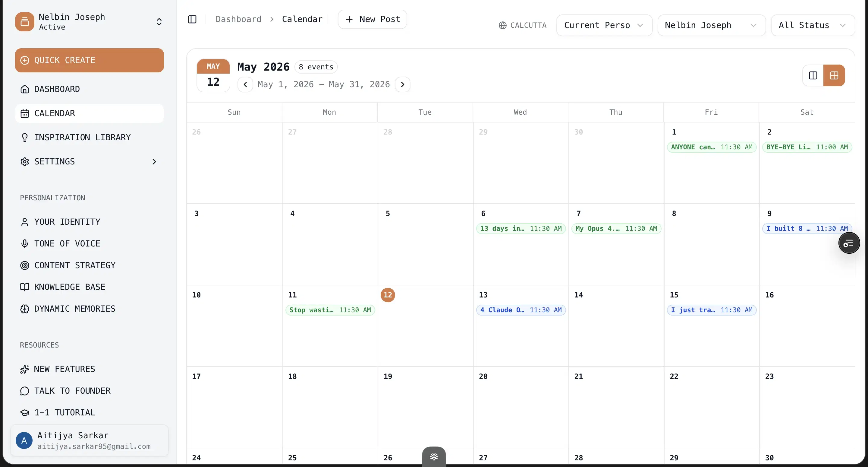The image size is (868, 467).
Task: Open Tone of Voice settings
Action: coord(89,243)
